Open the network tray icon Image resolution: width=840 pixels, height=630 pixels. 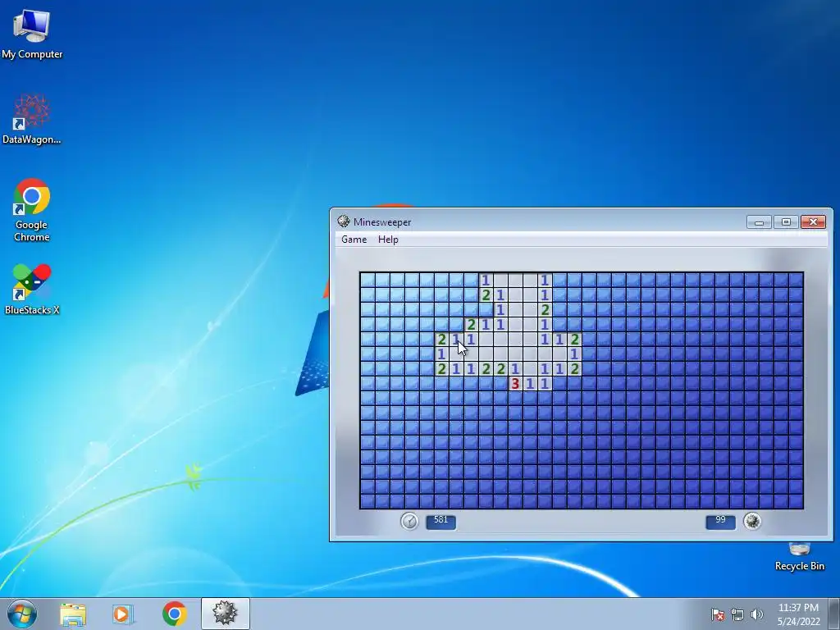point(737,614)
